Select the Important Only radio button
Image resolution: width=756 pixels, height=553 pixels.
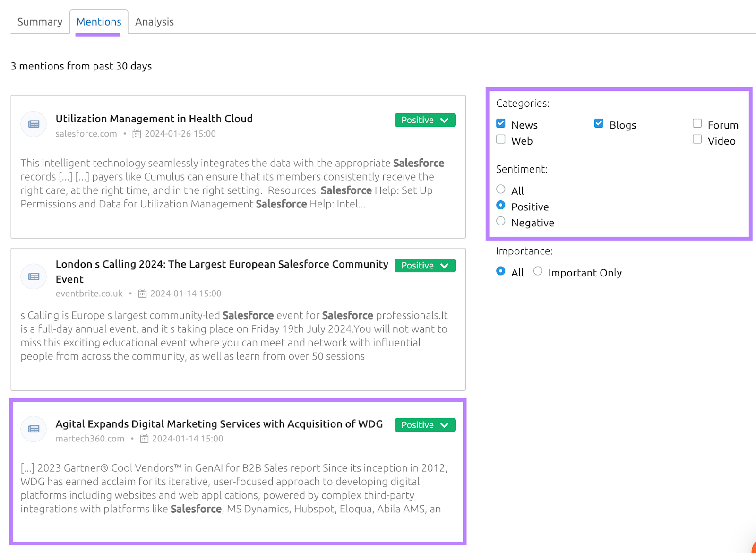(538, 271)
